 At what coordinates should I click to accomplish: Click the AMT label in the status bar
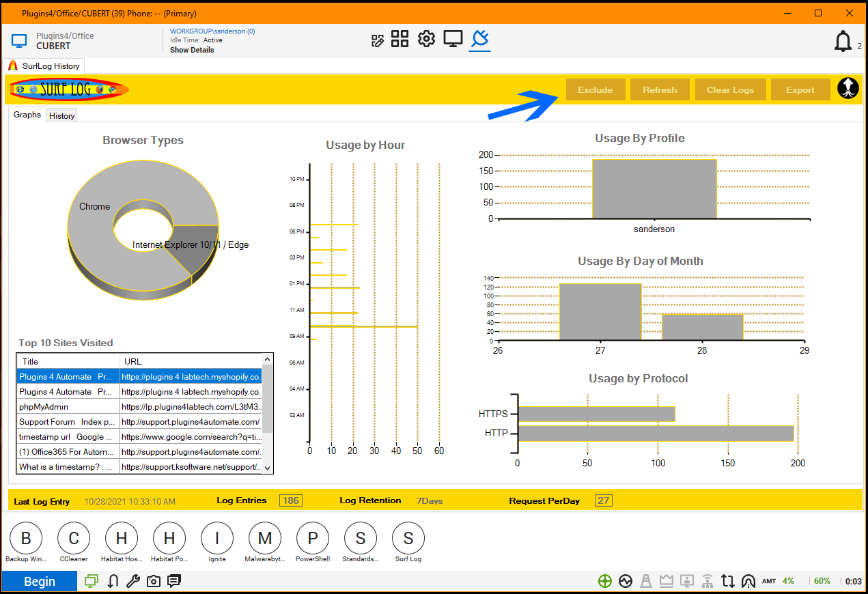point(769,581)
